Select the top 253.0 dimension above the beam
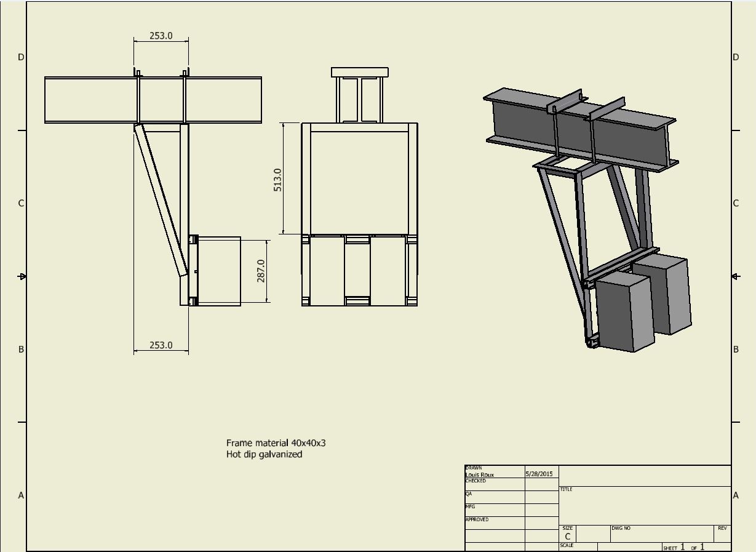756x552 pixels. (x=161, y=36)
